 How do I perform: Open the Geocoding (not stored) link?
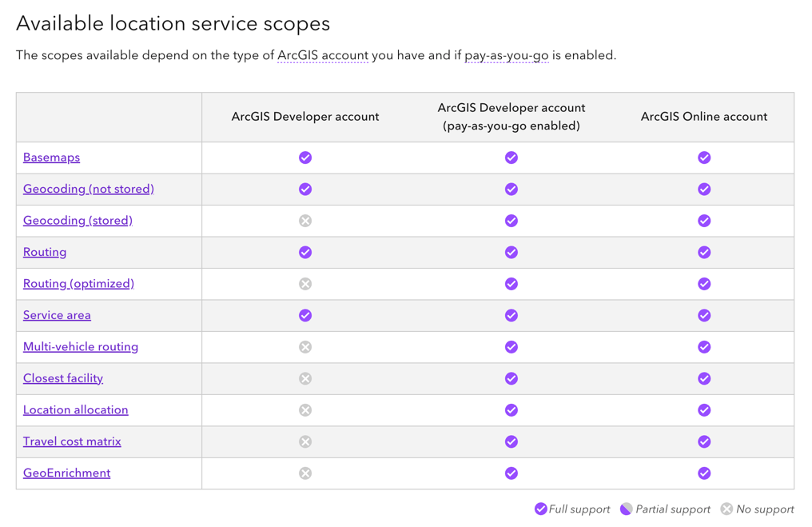point(89,190)
